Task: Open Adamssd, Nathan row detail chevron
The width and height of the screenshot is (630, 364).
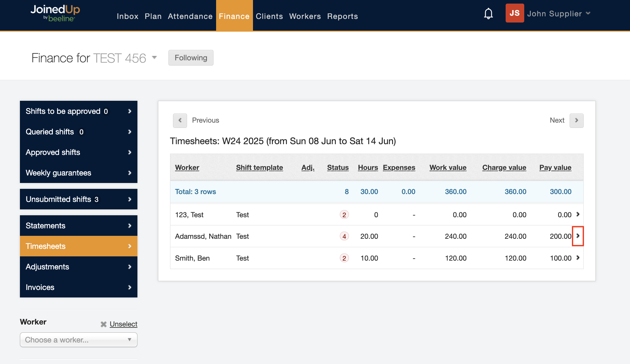Action: pos(577,236)
